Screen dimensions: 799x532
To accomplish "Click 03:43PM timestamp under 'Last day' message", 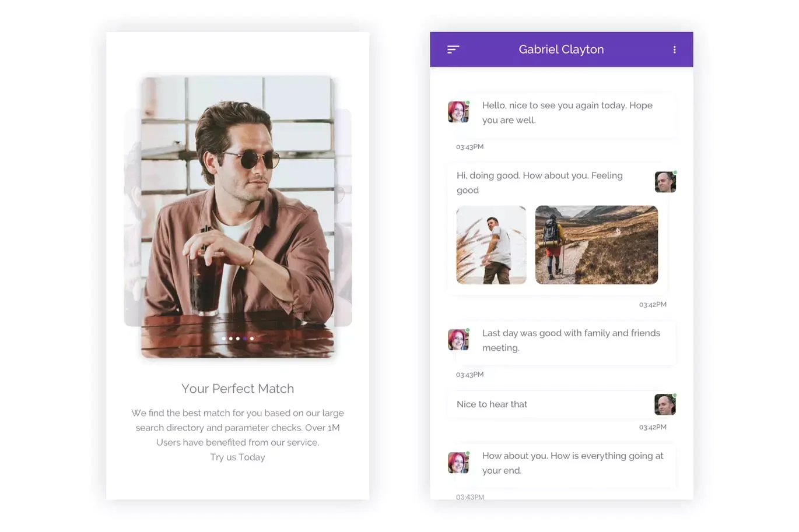I will coord(469,375).
